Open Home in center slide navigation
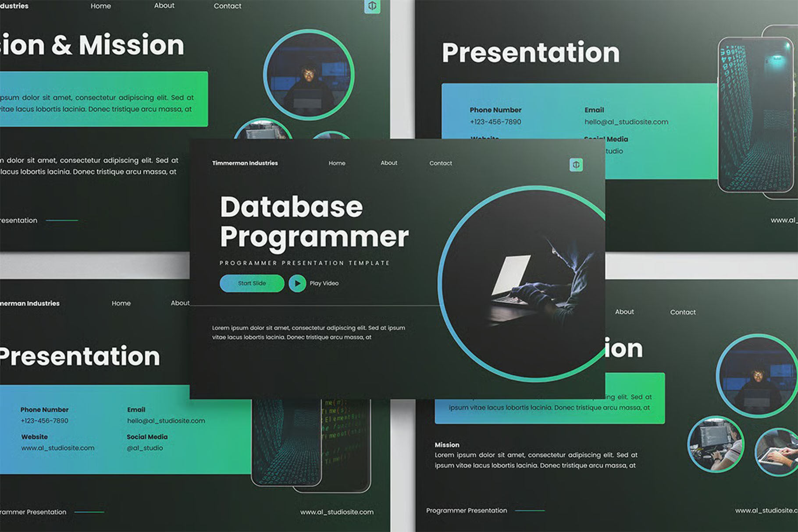This screenshot has height=532, width=798. (x=337, y=163)
